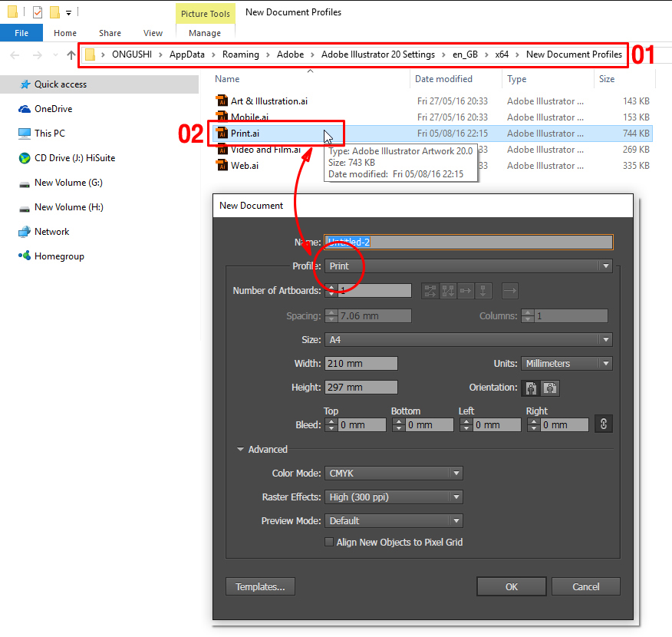Click the Right bleed stepper arrows
This screenshot has height=637, width=672.
pos(534,425)
